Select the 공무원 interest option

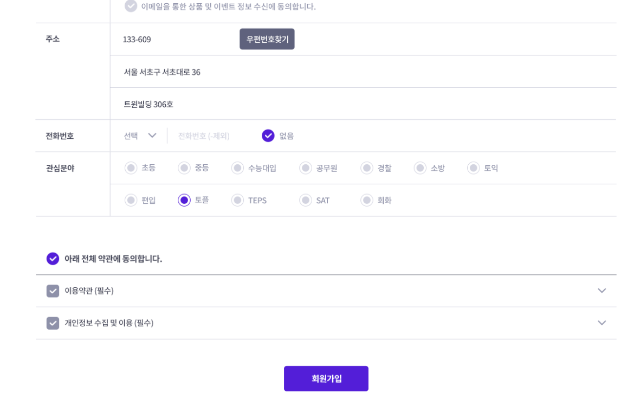tap(306, 168)
